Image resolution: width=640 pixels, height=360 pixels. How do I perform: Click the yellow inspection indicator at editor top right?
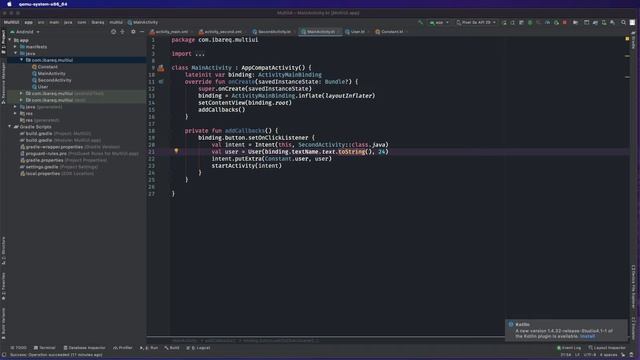point(627,39)
